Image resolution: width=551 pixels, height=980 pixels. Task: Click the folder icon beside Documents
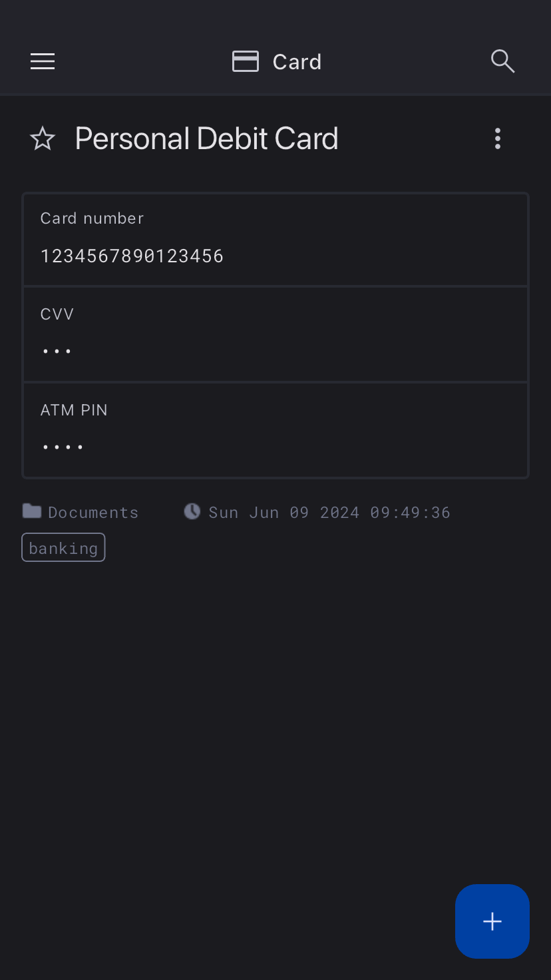pyautogui.click(x=31, y=511)
